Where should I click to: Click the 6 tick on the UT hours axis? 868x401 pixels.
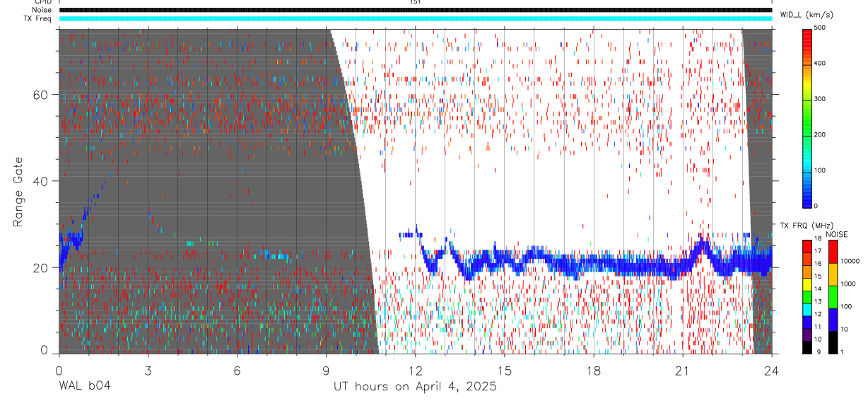click(237, 370)
